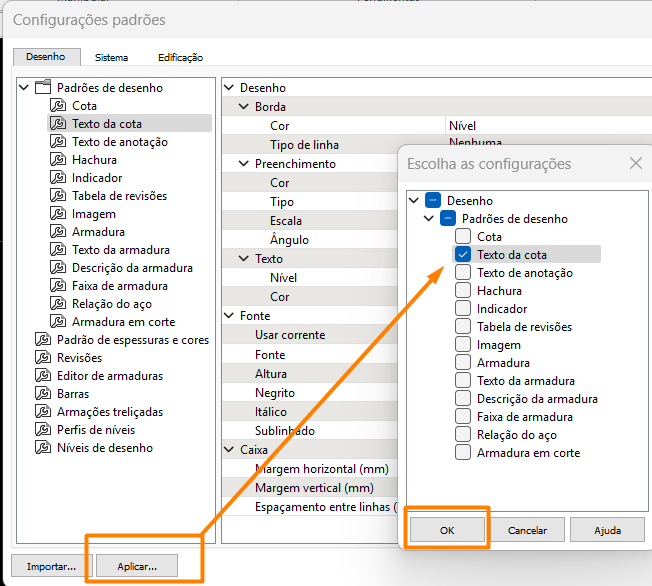
Task: Click the Editor de armaduras icon
Action: pyautogui.click(x=43, y=376)
